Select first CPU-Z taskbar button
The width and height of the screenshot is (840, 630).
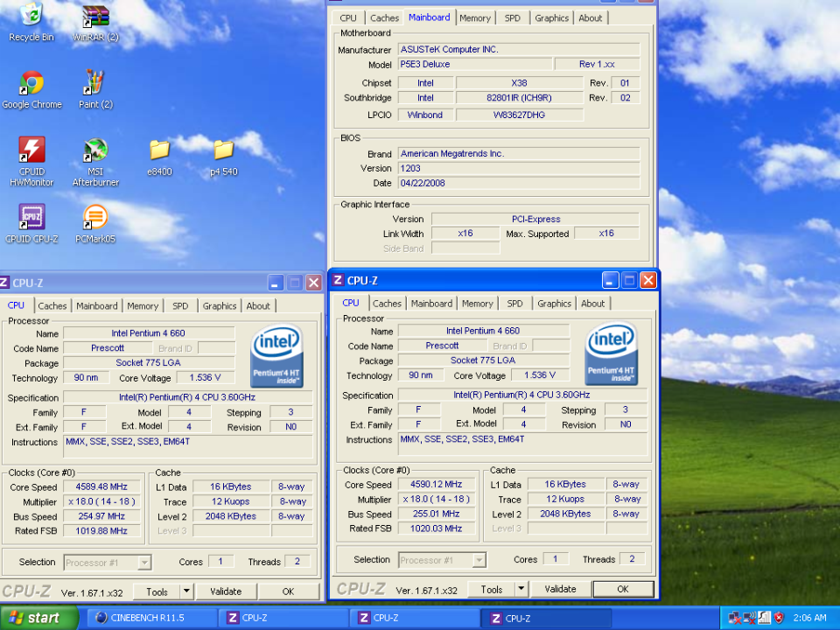click(x=283, y=618)
